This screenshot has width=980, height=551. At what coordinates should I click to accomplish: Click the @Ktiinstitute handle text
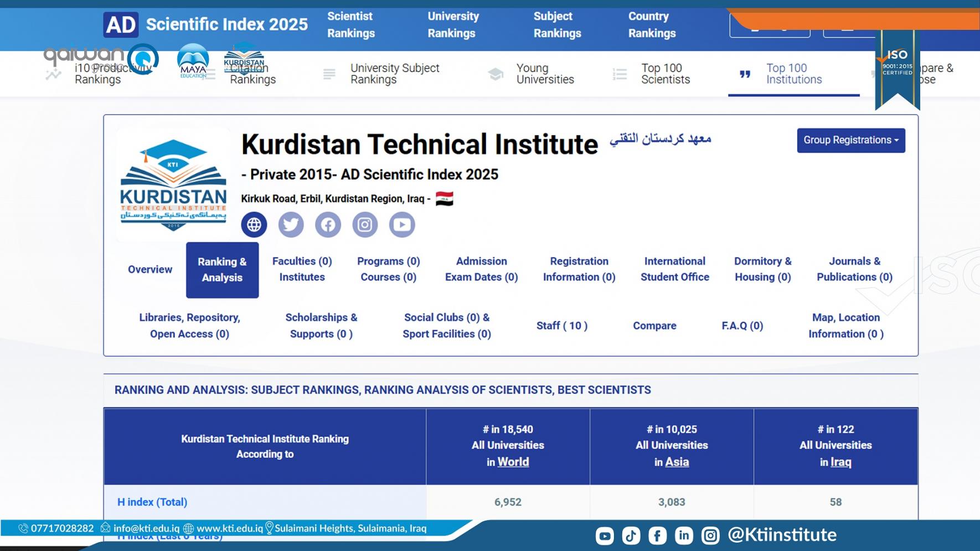[x=782, y=535]
